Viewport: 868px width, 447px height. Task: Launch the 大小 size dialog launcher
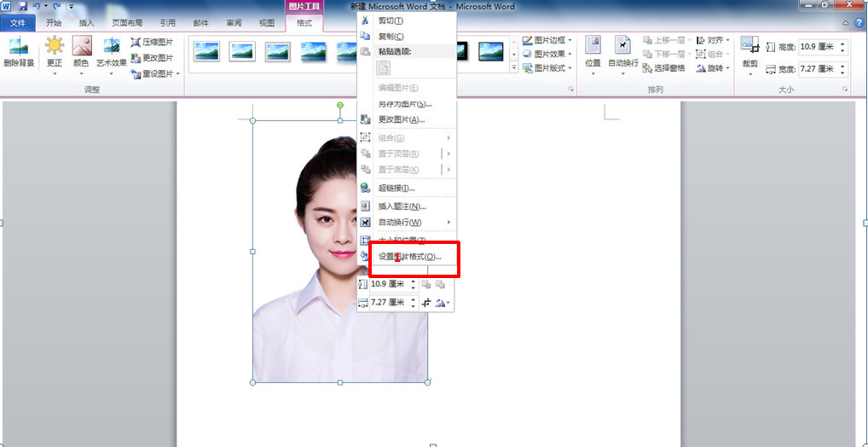tap(845, 89)
